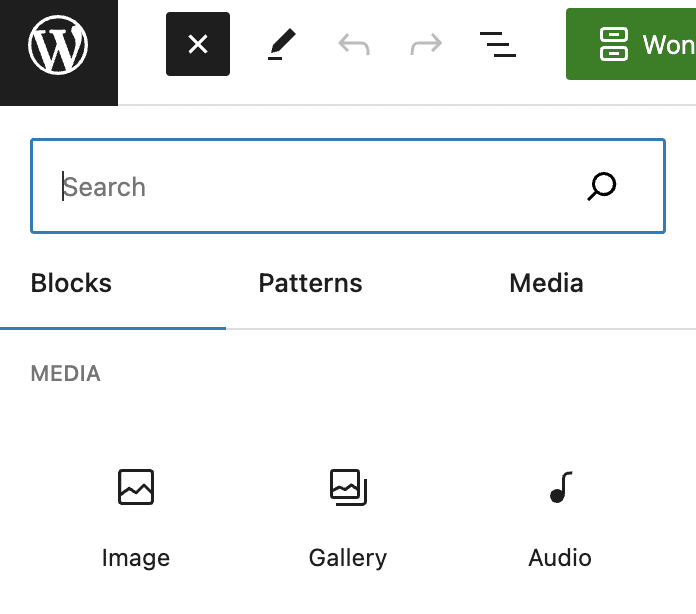
Task: Click the green button's partial text label
Action: point(668,45)
